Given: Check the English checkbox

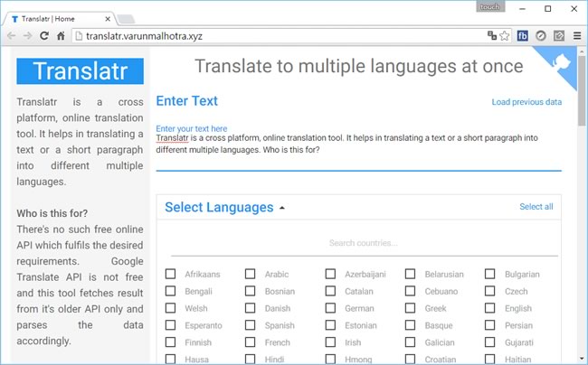Looking at the screenshot, I should [489, 308].
